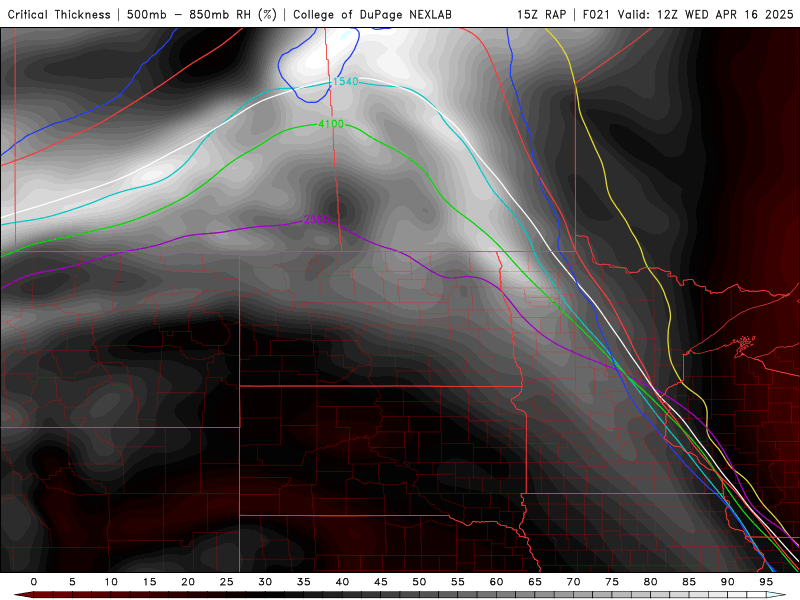The image size is (800, 600).
Task: Click the purple "2560" contour label
Action: click(x=317, y=219)
